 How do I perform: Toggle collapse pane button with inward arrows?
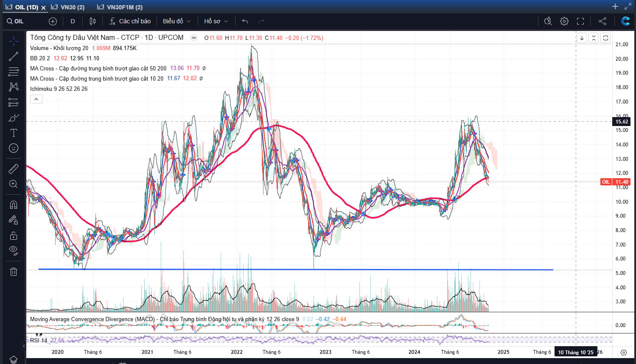[x=594, y=38]
